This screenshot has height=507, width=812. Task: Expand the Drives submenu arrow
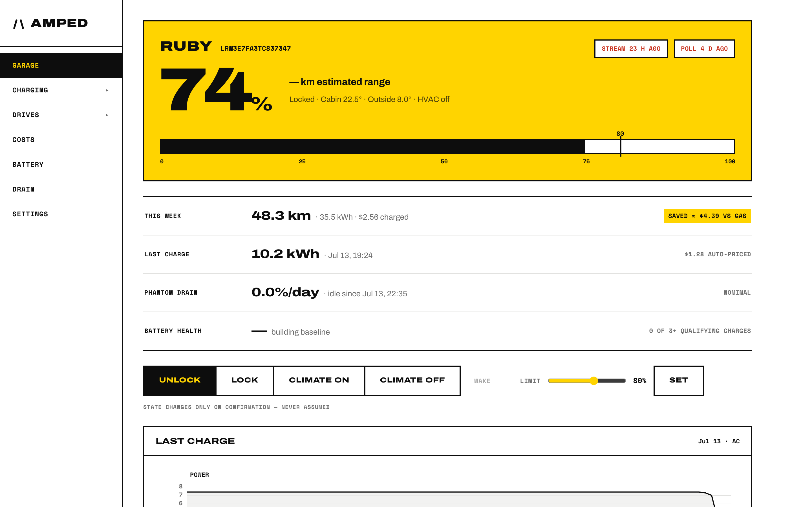coord(107,115)
